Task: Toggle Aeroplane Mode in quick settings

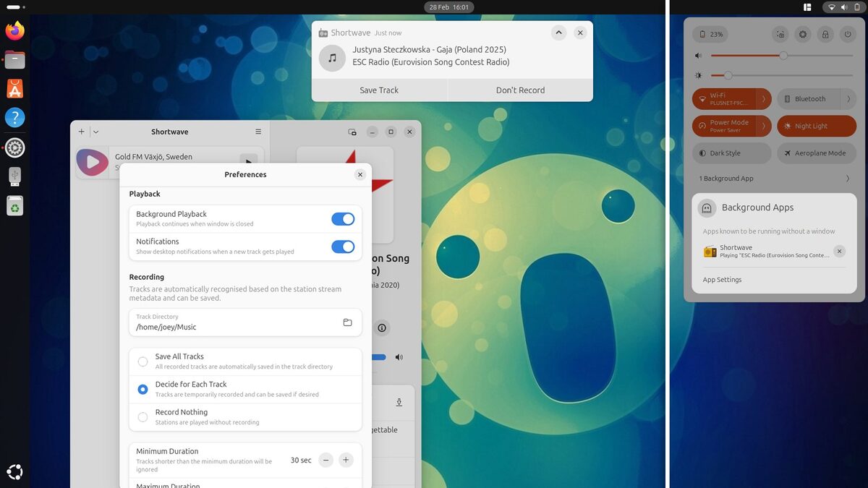Action: point(817,153)
